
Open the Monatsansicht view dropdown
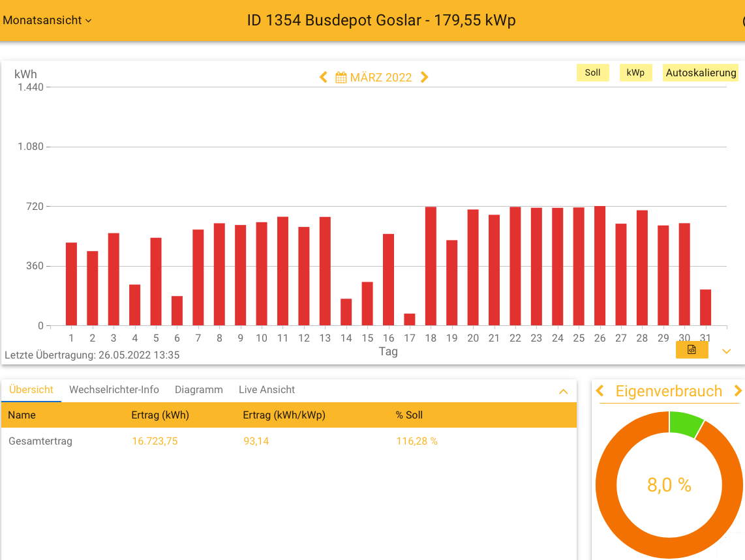[47, 20]
